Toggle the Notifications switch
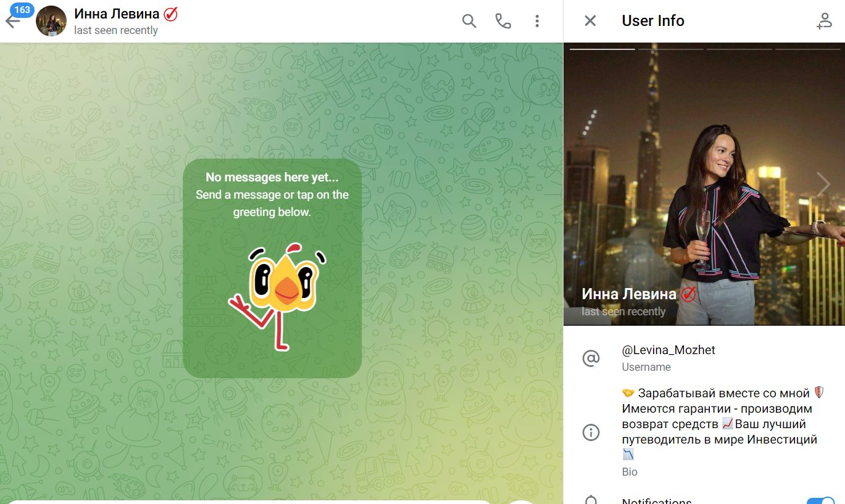Image resolution: width=845 pixels, height=504 pixels. tap(820, 500)
